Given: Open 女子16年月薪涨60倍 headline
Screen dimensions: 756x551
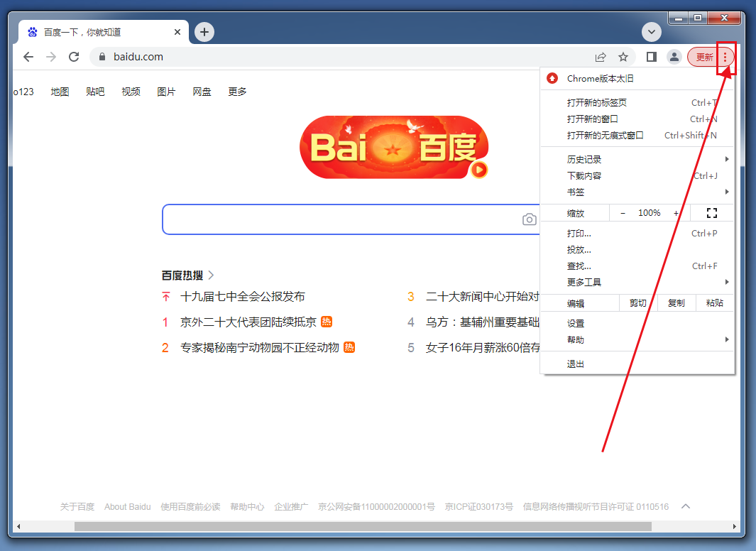Looking at the screenshot, I should [x=482, y=347].
